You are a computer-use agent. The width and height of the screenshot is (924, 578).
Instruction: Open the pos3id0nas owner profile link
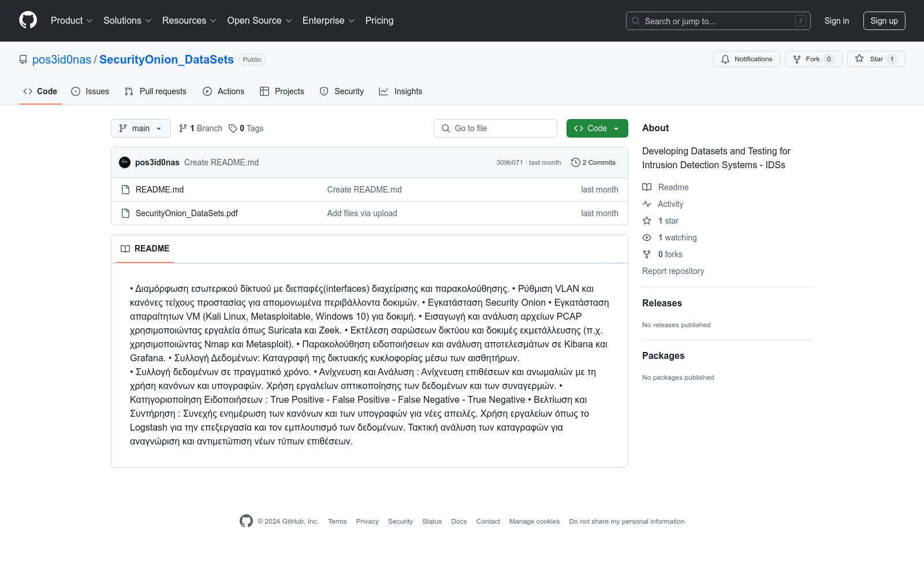[x=62, y=60]
